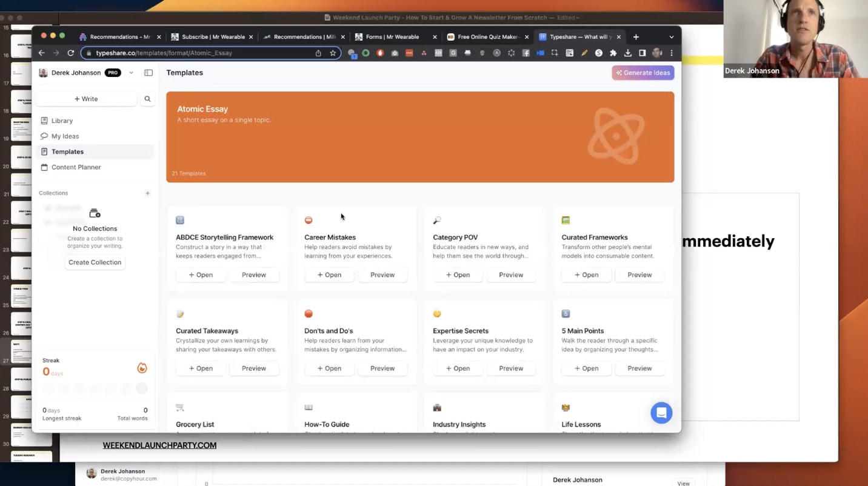Click the Edited dropdown in Keynote title

pyautogui.click(x=568, y=18)
